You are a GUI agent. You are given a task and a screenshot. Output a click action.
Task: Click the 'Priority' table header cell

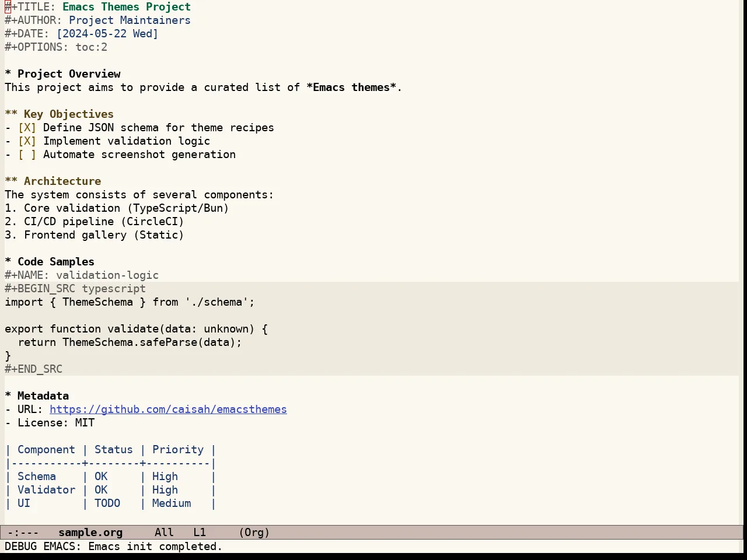(x=178, y=450)
